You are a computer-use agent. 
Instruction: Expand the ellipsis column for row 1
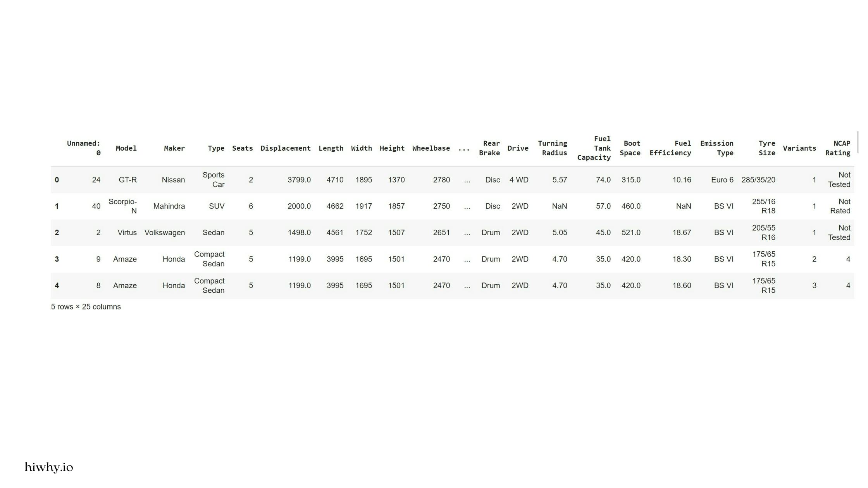(x=467, y=206)
